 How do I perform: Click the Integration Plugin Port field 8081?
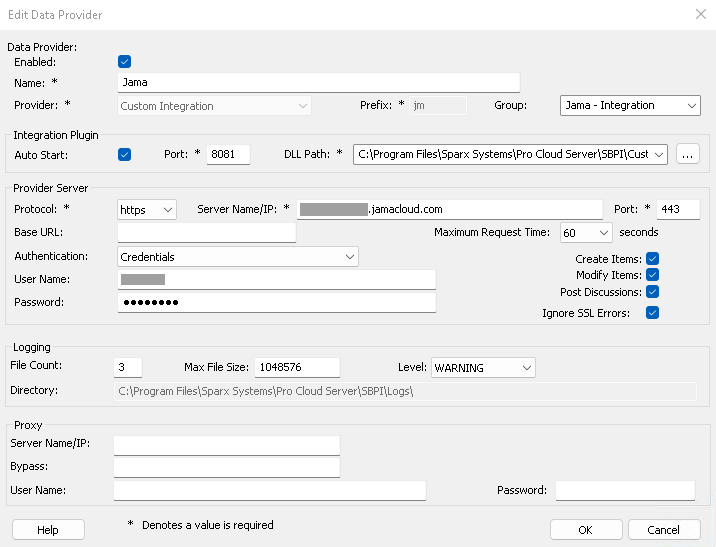point(228,155)
